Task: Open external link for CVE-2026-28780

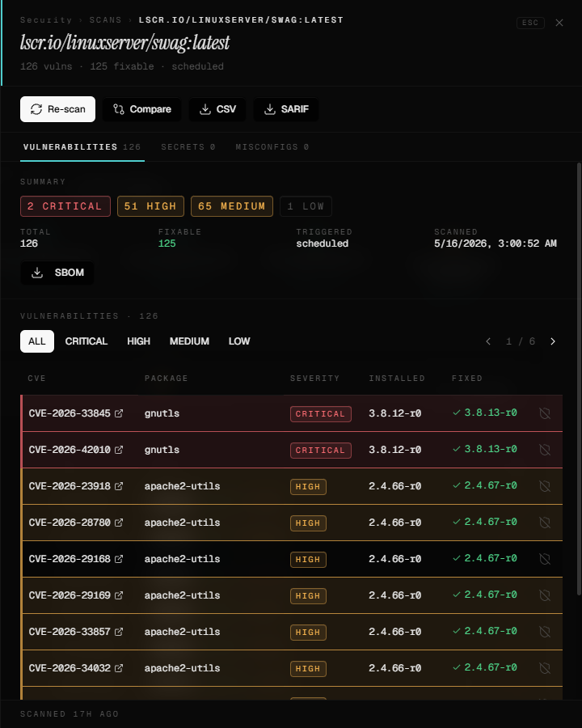Action: [x=119, y=523]
